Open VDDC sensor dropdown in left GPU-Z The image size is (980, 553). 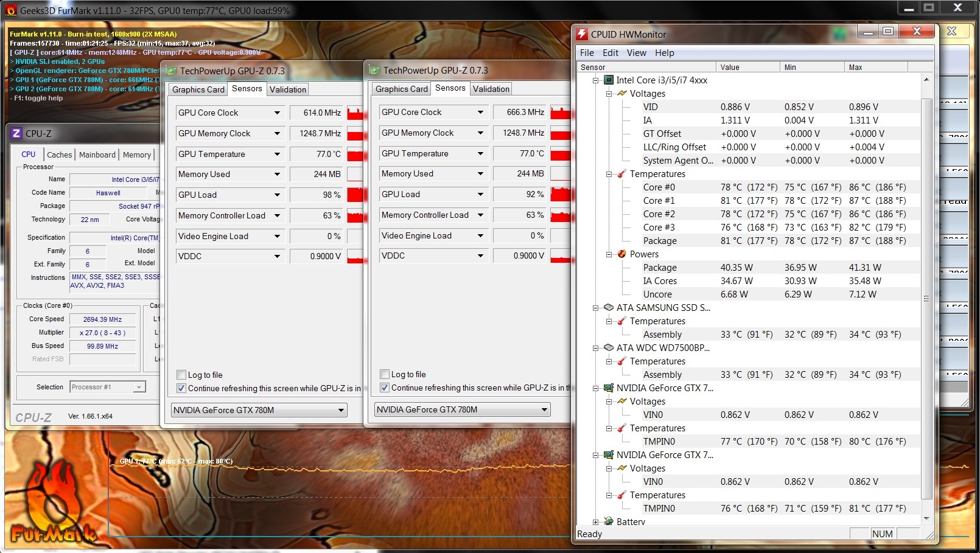(277, 256)
